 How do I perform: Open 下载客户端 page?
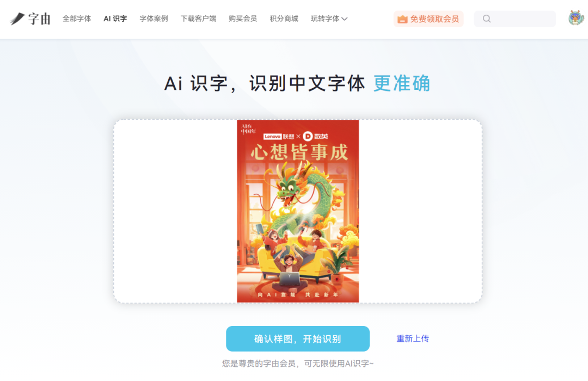198,19
